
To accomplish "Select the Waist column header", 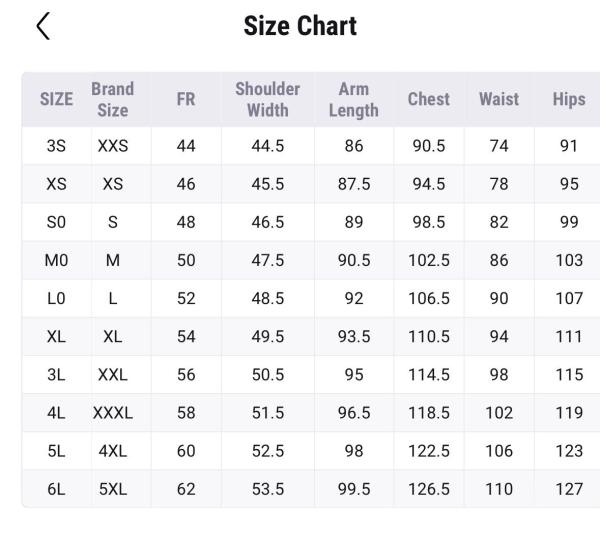I will point(498,99).
